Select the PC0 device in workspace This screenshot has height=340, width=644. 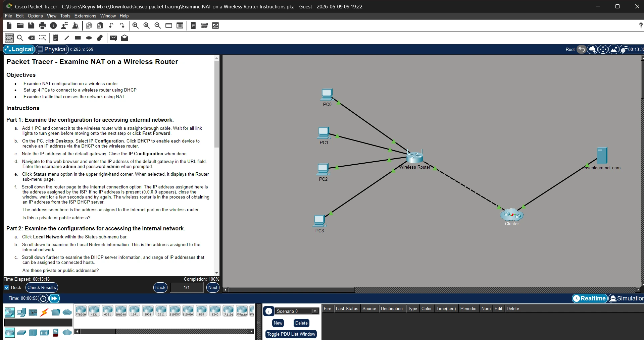327,95
